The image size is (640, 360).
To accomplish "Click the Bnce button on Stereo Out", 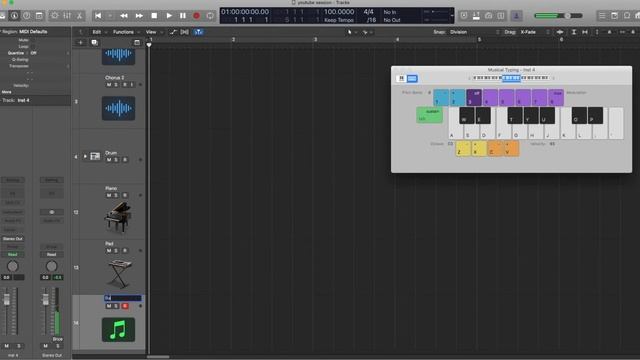I will (x=58, y=339).
